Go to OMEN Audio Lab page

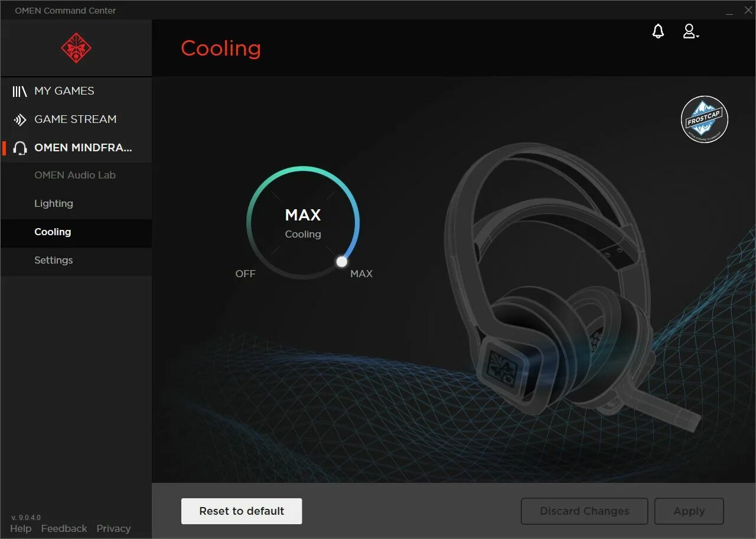click(75, 175)
